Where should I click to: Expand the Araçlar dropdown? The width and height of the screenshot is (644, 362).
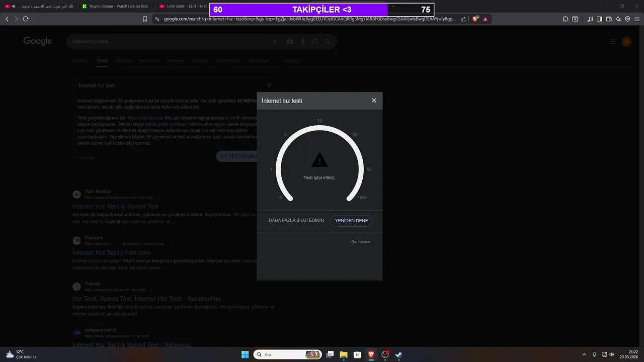(x=293, y=61)
